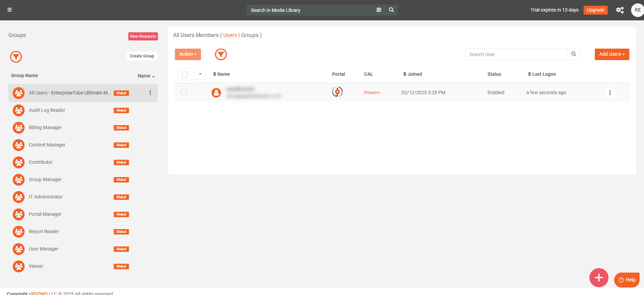Tick the select-all users checkbox

coord(185,74)
